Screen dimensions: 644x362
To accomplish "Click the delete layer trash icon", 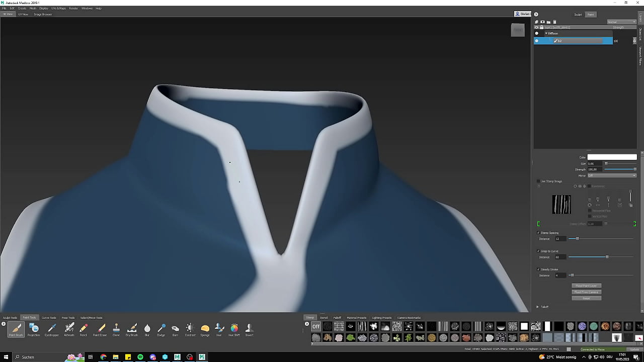I will [554, 22].
